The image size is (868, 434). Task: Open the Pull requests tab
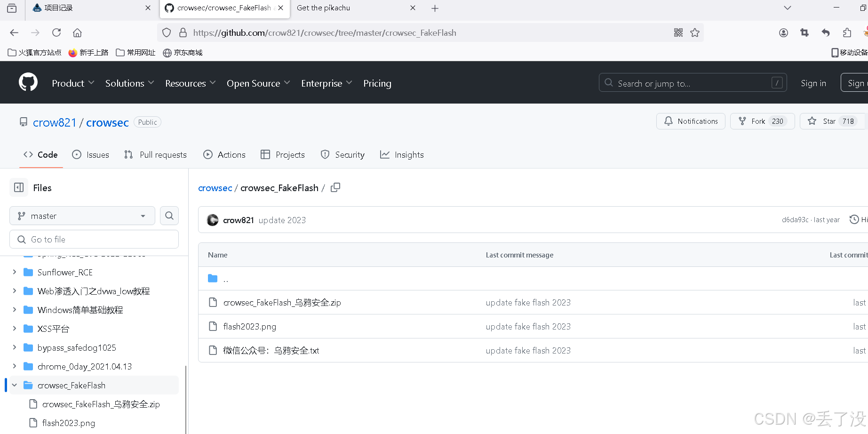(155, 154)
